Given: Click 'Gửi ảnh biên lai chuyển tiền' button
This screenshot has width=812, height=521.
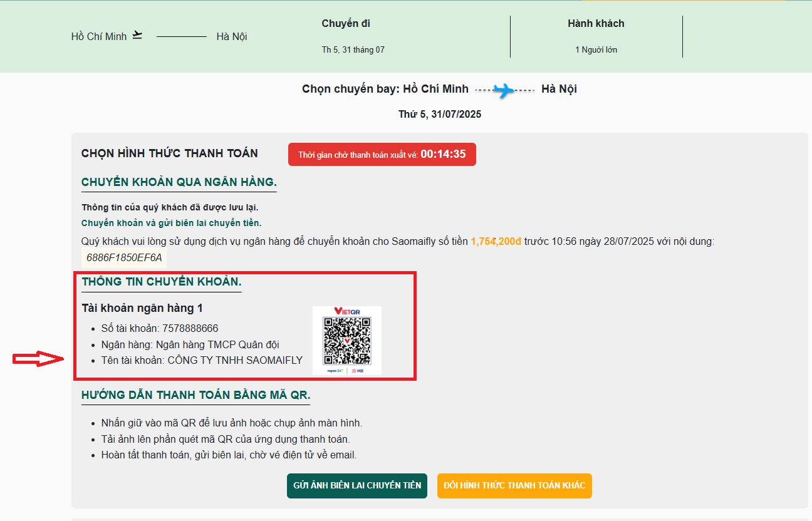Looking at the screenshot, I should pyautogui.click(x=357, y=486).
